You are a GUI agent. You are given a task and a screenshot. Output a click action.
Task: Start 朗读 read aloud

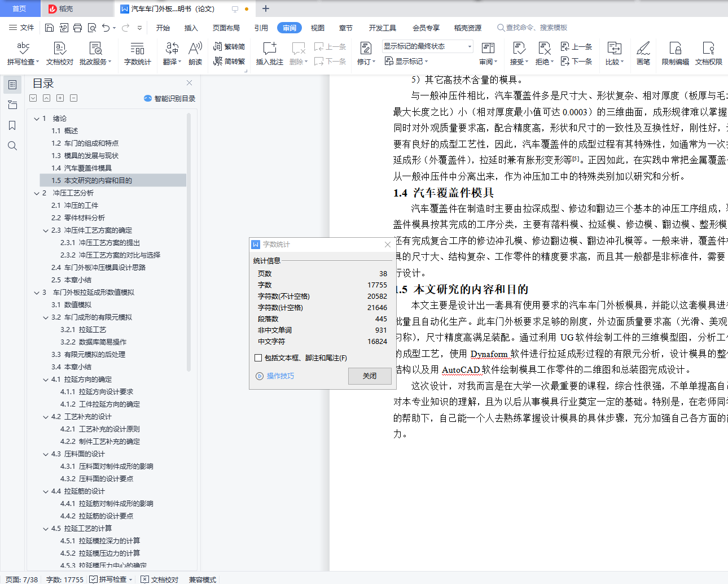195,54
